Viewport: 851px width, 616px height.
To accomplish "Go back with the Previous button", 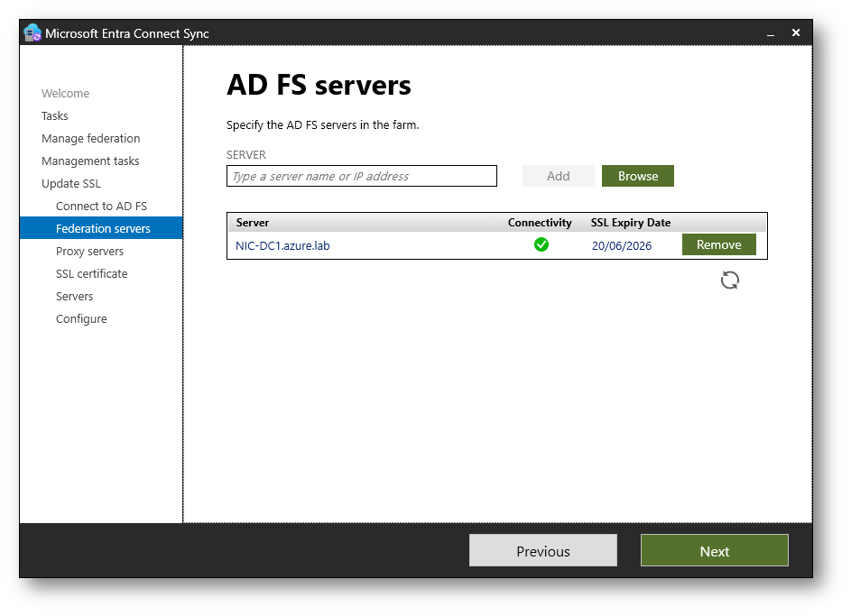I will (x=542, y=551).
